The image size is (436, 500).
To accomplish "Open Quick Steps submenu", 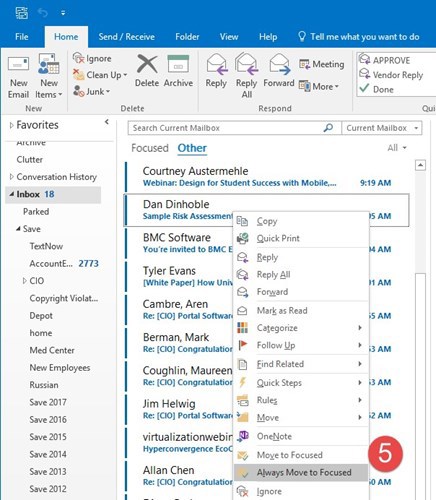I will click(x=301, y=383).
